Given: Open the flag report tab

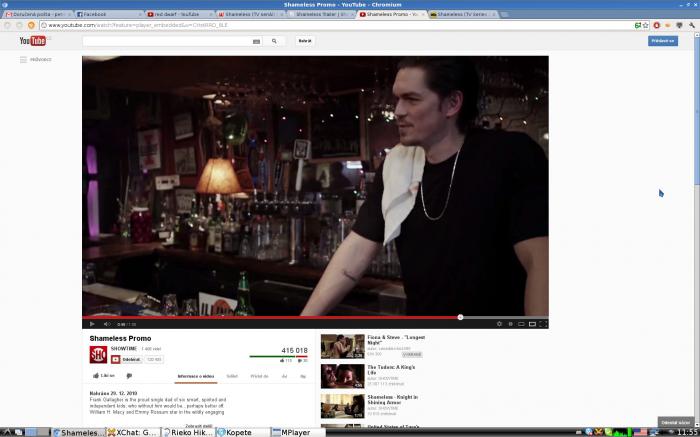Looking at the screenshot, I should 303,376.
